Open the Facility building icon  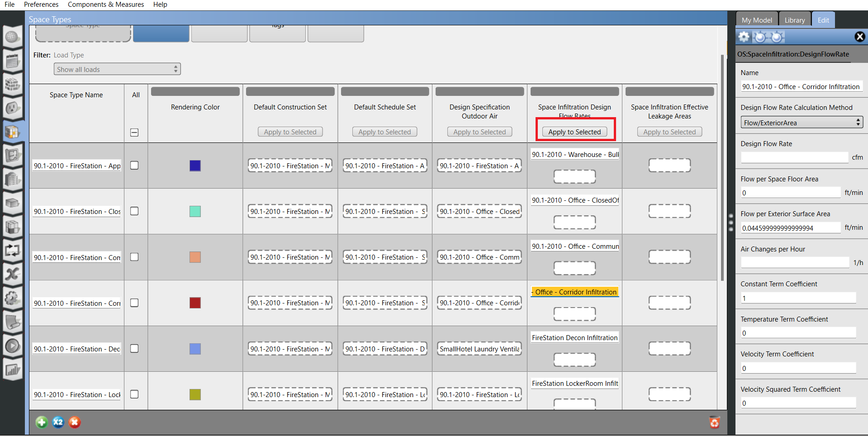12,179
